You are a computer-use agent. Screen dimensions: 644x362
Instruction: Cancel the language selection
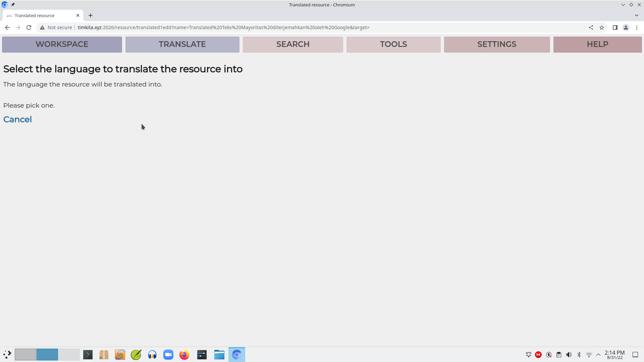[x=17, y=119]
